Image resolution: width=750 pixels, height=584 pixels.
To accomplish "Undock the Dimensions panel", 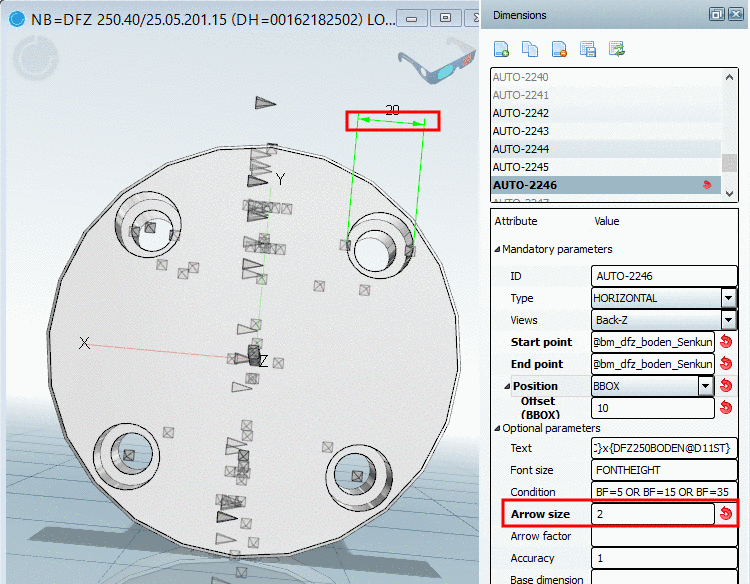I will coord(716,14).
